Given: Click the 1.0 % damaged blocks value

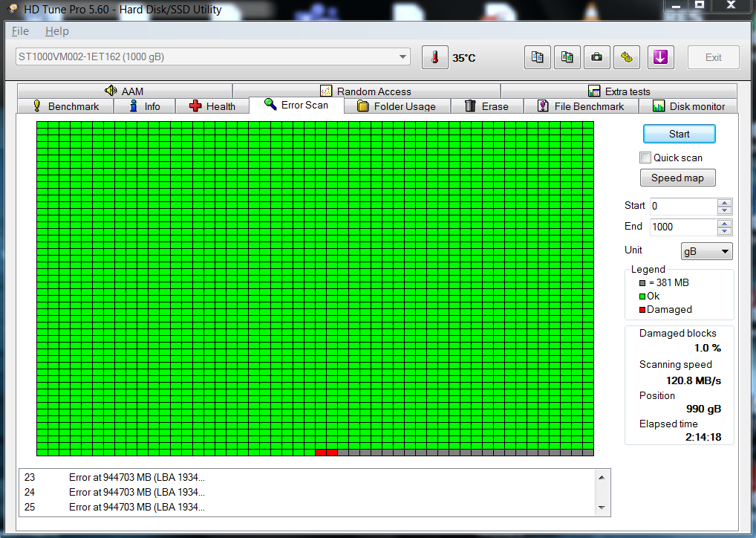Looking at the screenshot, I should [707, 348].
